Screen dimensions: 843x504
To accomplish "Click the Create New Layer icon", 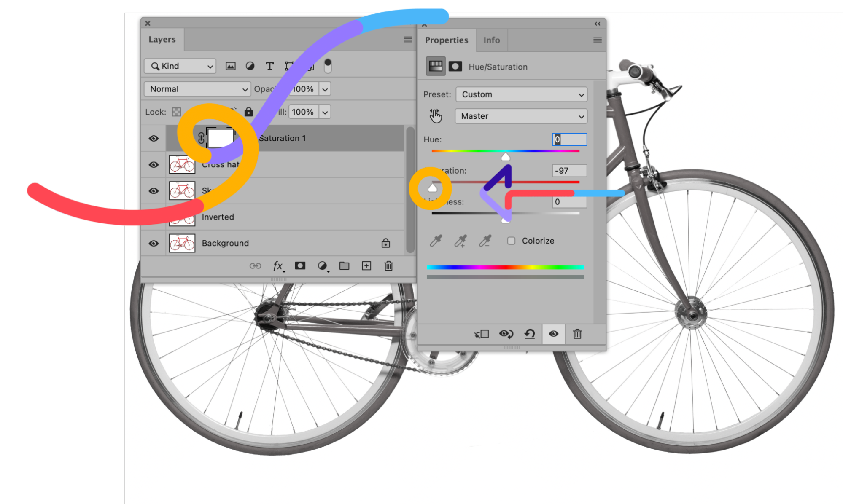I will [366, 266].
